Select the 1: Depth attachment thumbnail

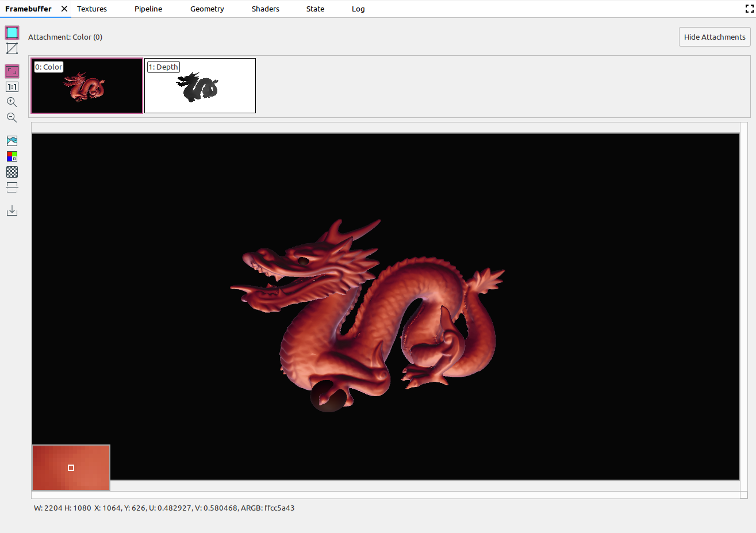point(200,86)
